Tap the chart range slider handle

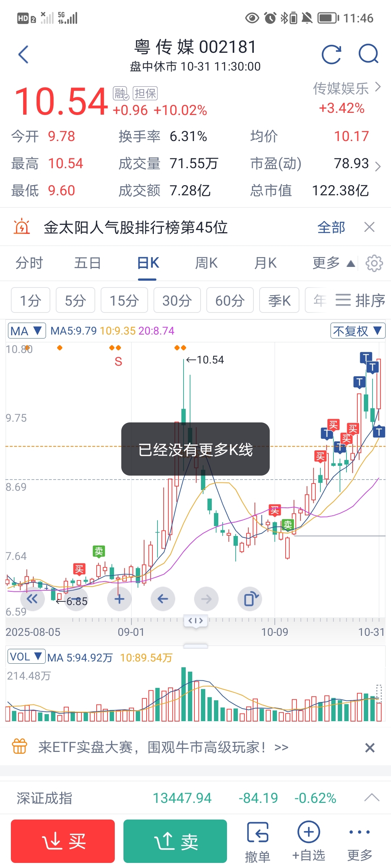coord(195,621)
